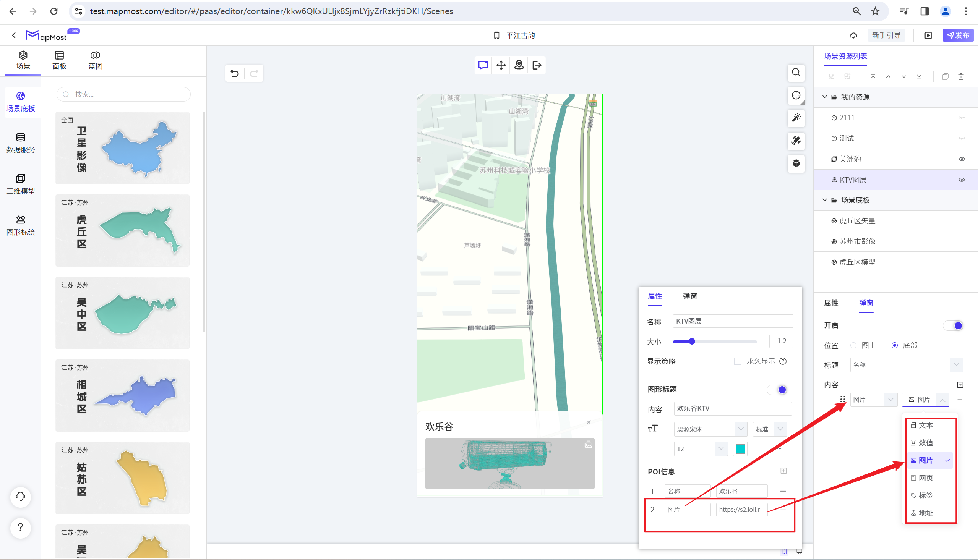Click the customer support headset icon
This screenshot has height=560, width=978.
tap(21, 497)
